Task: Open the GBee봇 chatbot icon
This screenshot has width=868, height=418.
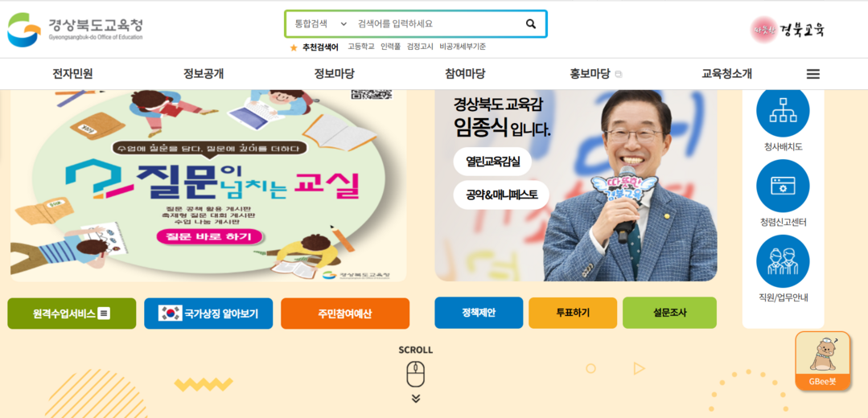Action: [823, 361]
